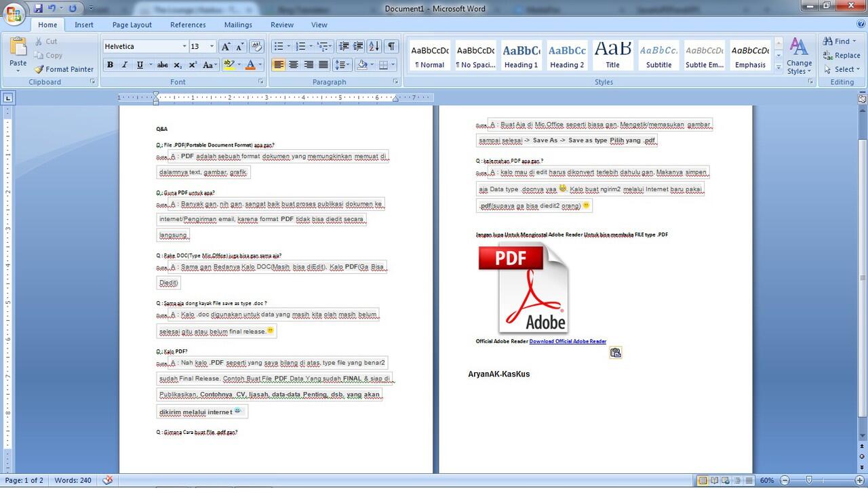Decrease paragraph indent
This screenshot has height=493, width=868.
[x=344, y=46]
